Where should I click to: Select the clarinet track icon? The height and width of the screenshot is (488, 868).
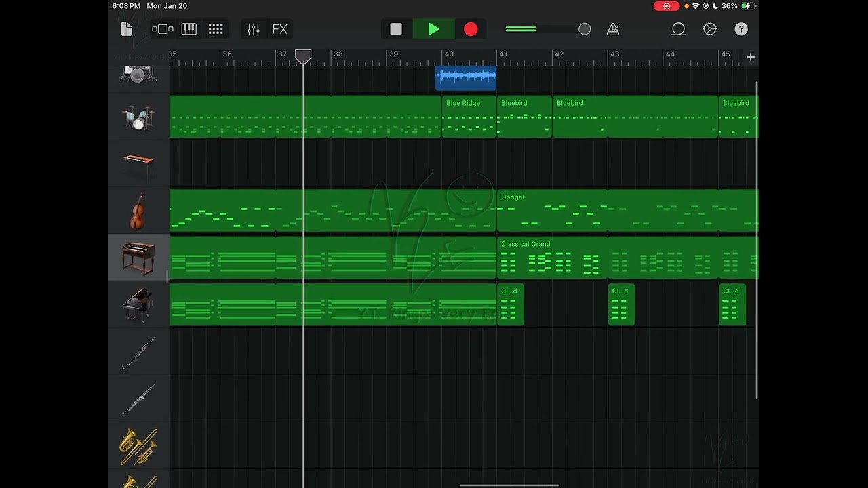138,352
